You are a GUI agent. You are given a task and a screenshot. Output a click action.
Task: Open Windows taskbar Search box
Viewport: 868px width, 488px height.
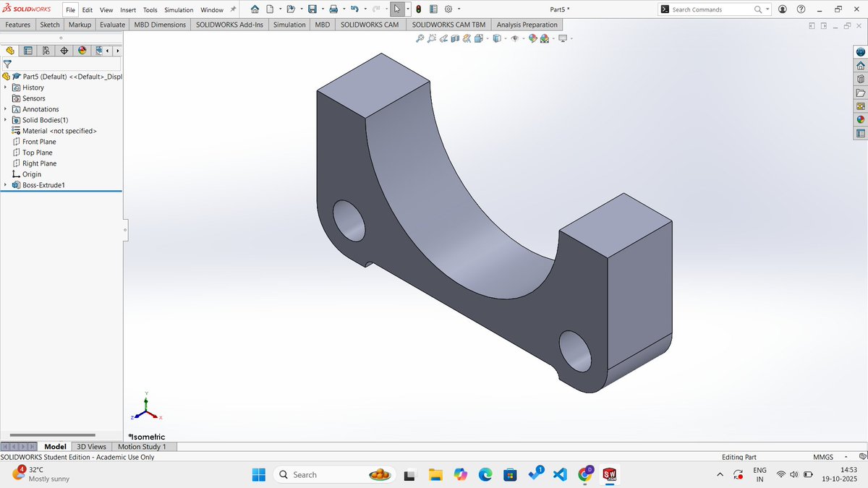[335, 474]
